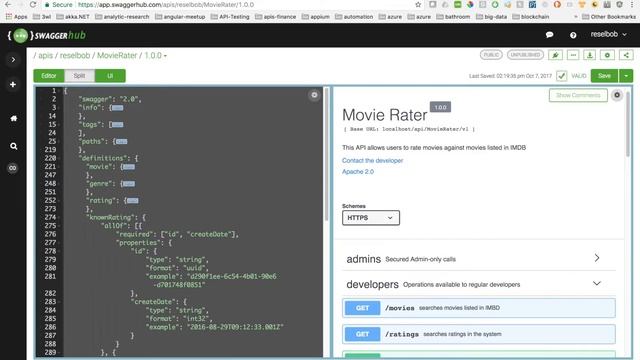Viewport: 640px width, 360px height.
Task: Open the big-data bookmark folder
Action: (491, 17)
